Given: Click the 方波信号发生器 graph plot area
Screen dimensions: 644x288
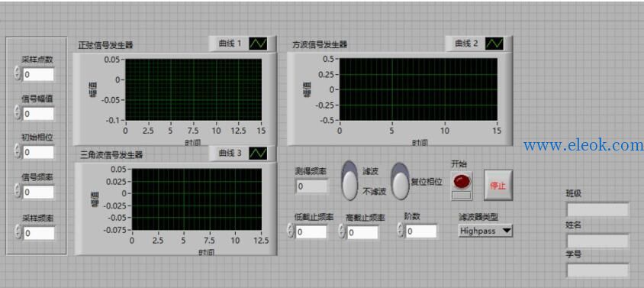Looking at the screenshot, I should (418, 89).
